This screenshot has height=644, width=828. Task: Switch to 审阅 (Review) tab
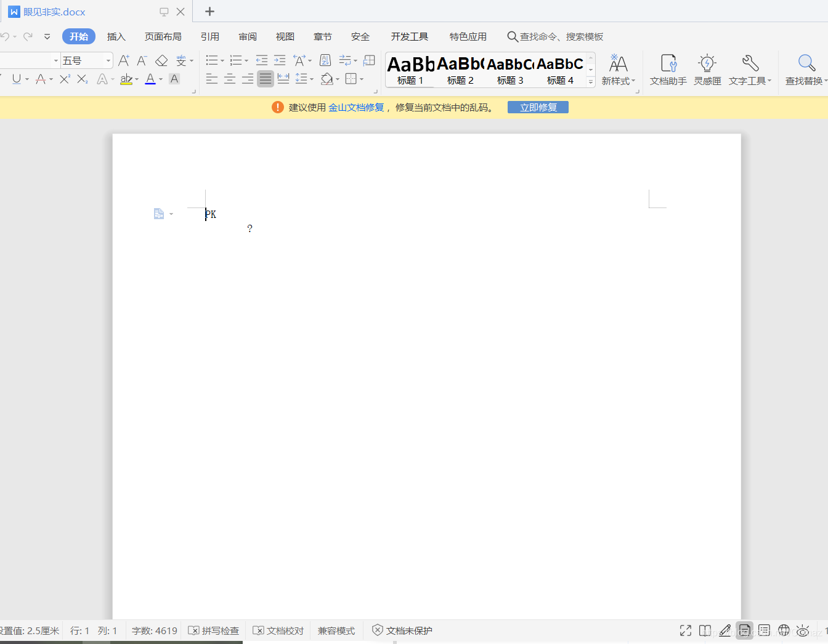click(x=248, y=36)
